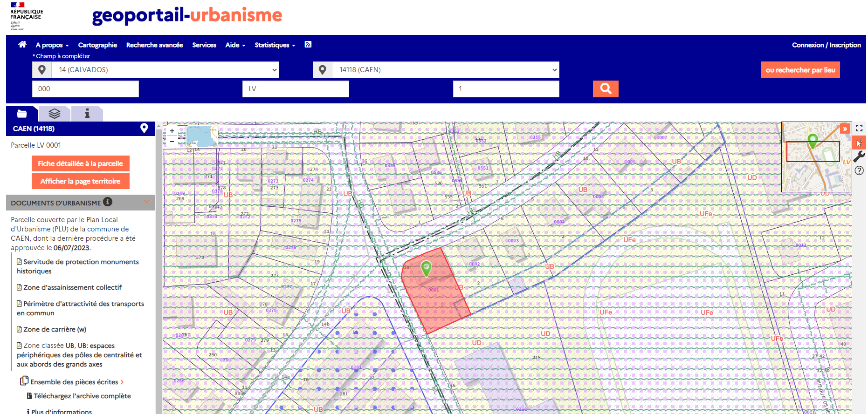Zoom out on the map

click(x=172, y=141)
